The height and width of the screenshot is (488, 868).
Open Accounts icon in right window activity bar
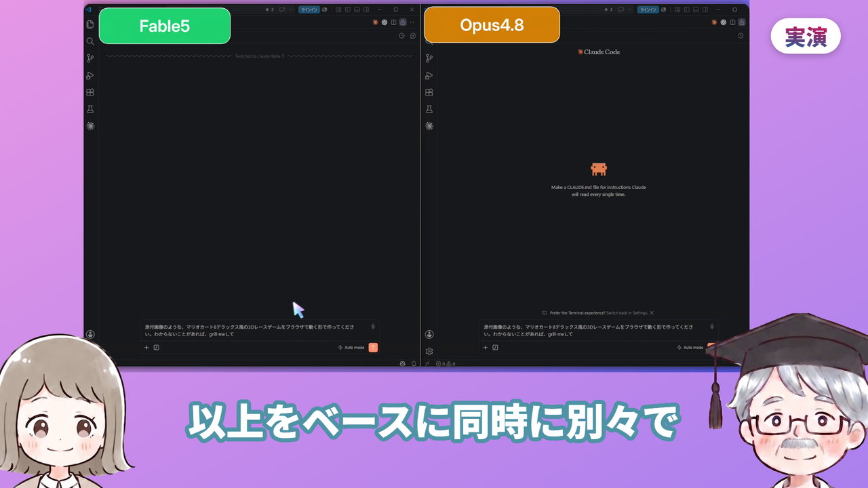click(429, 334)
